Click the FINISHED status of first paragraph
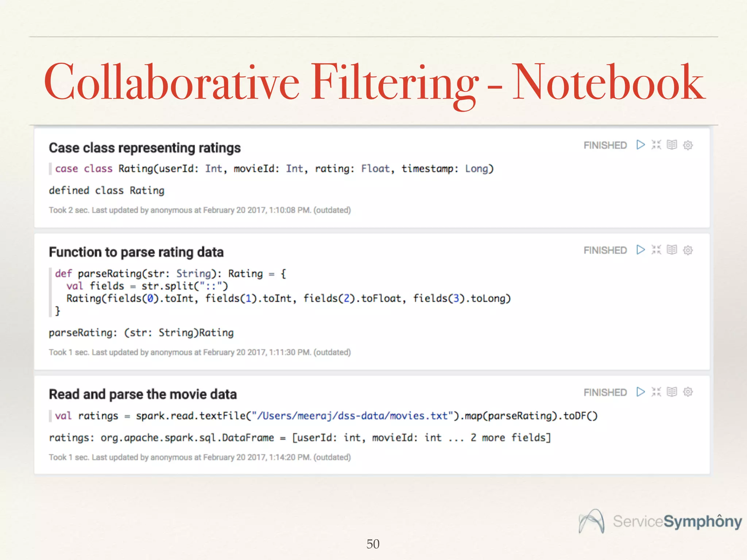This screenshot has height=560, width=747. point(605,145)
